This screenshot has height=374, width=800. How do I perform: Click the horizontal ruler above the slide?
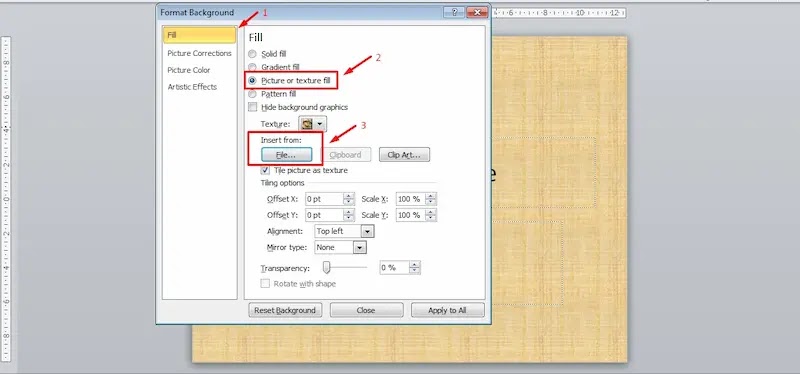click(x=559, y=13)
